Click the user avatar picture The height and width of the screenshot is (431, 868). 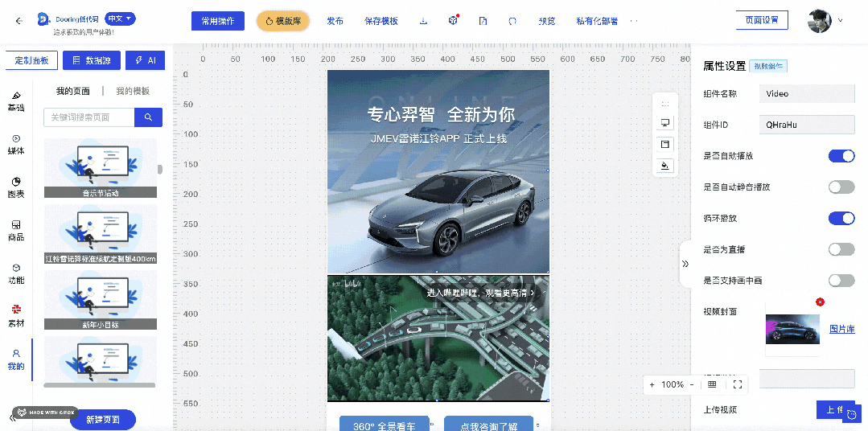[x=819, y=21]
